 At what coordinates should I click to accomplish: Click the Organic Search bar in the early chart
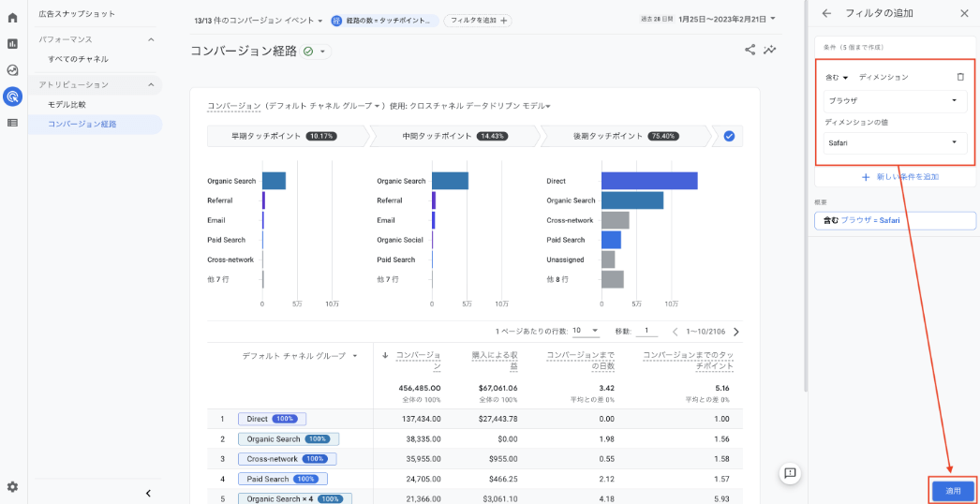tap(274, 181)
